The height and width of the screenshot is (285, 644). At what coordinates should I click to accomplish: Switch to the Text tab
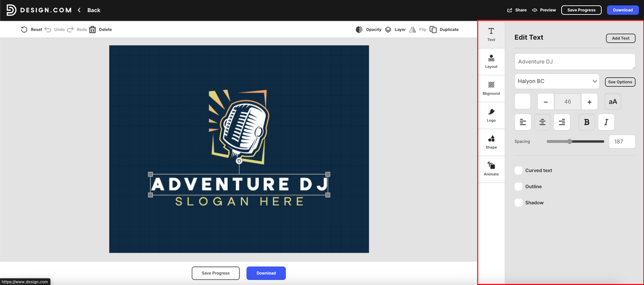point(491,35)
